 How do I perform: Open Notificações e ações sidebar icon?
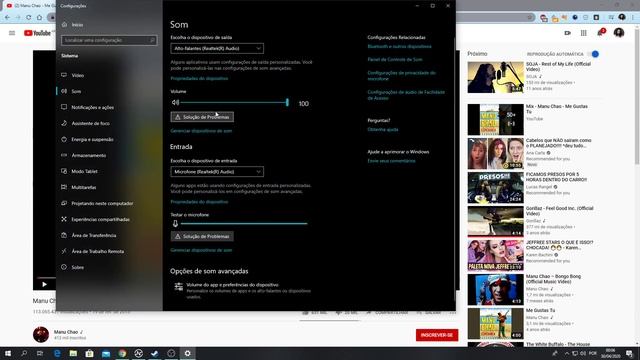tap(64, 107)
